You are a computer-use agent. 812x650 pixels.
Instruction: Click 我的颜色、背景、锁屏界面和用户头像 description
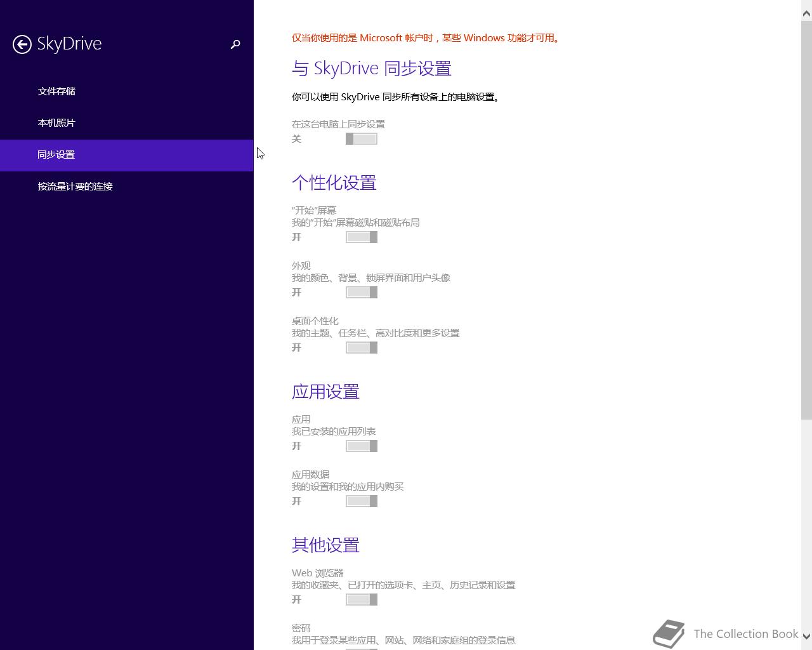pos(371,278)
